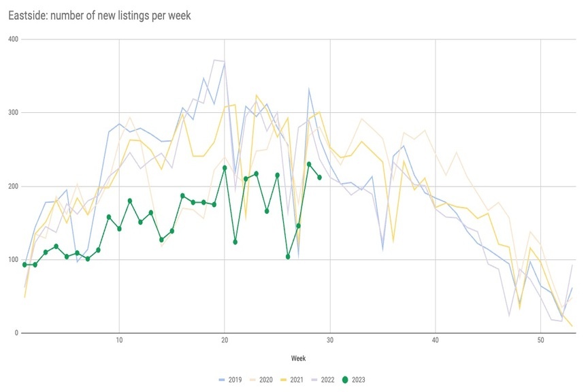This screenshot has width=588, height=392.
Task: Select the 2023 dip point at week 21
Action: click(x=235, y=242)
